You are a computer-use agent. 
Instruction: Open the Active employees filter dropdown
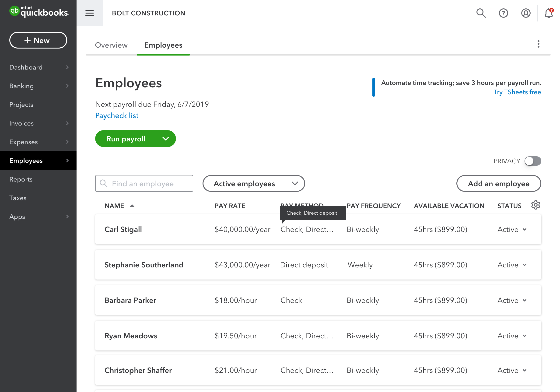[x=254, y=183]
